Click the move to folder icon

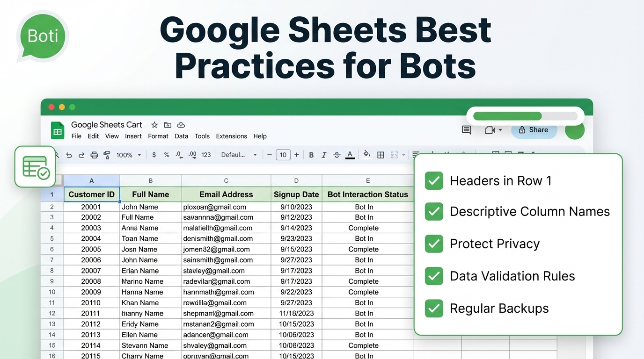168,125
